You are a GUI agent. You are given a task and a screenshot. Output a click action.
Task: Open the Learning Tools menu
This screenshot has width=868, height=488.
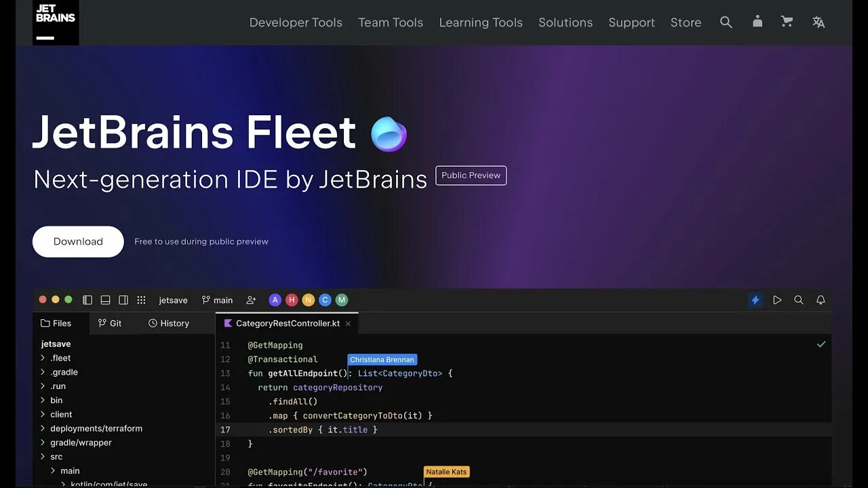pyautogui.click(x=481, y=22)
